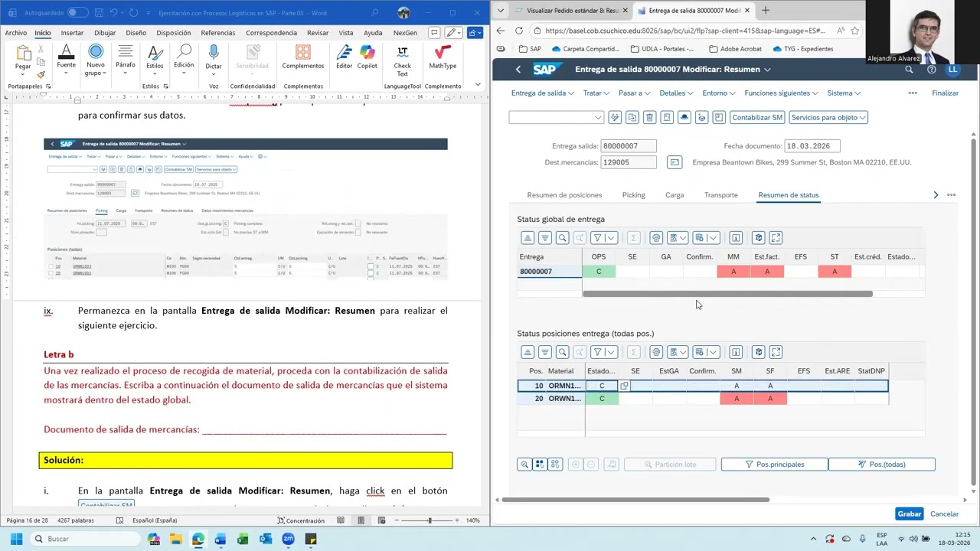This screenshot has width=980, height=551.
Task: Open the SAP command field dropdown
Action: 598,117
